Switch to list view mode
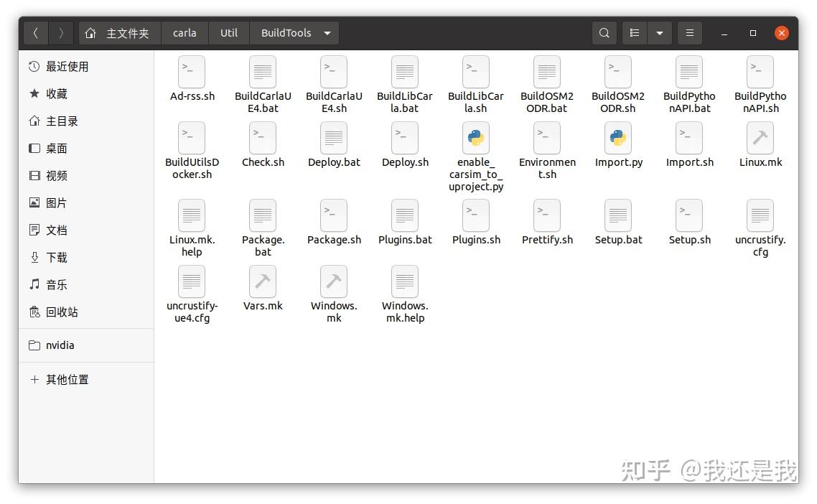This screenshot has width=817, height=504. click(x=634, y=32)
